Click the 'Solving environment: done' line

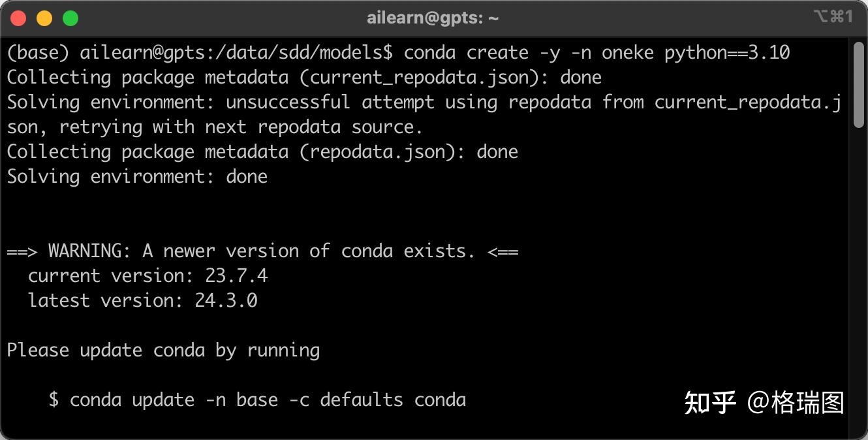137,176
